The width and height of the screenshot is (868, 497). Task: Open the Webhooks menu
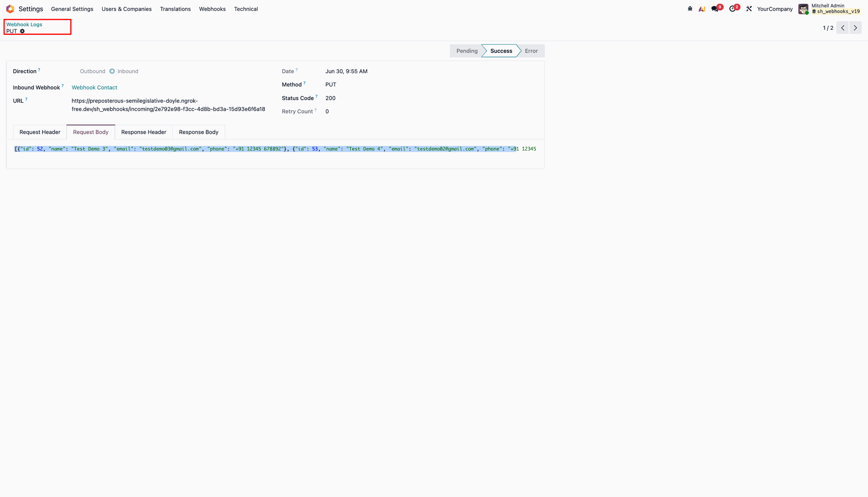(x=212, y=9)
